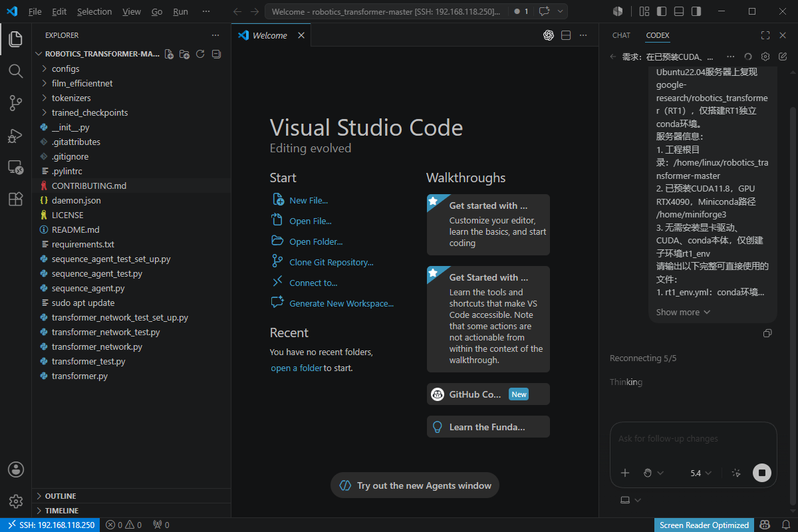798x532 pixels.
Task: Open the View menu
Action: (x=132, y=11)
